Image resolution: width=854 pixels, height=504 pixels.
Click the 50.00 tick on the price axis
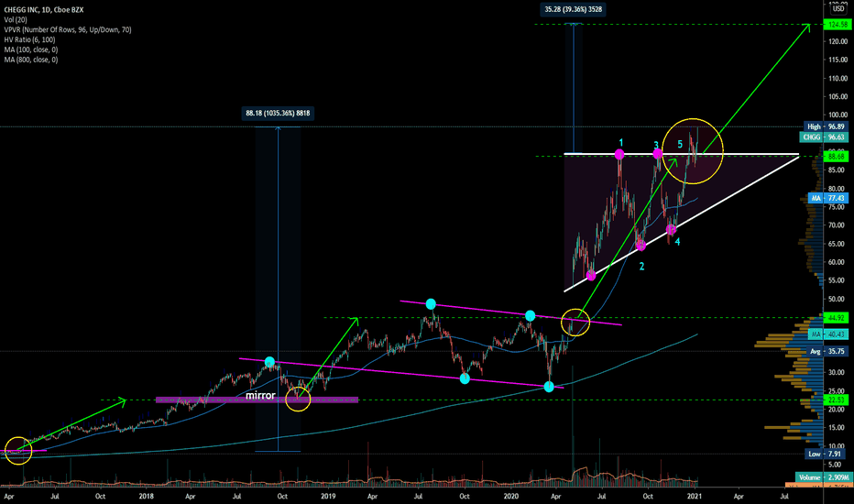pos(838,299)
